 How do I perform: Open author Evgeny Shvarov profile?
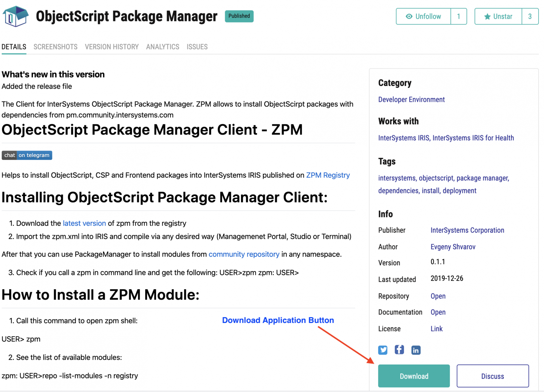coord(453,247)
